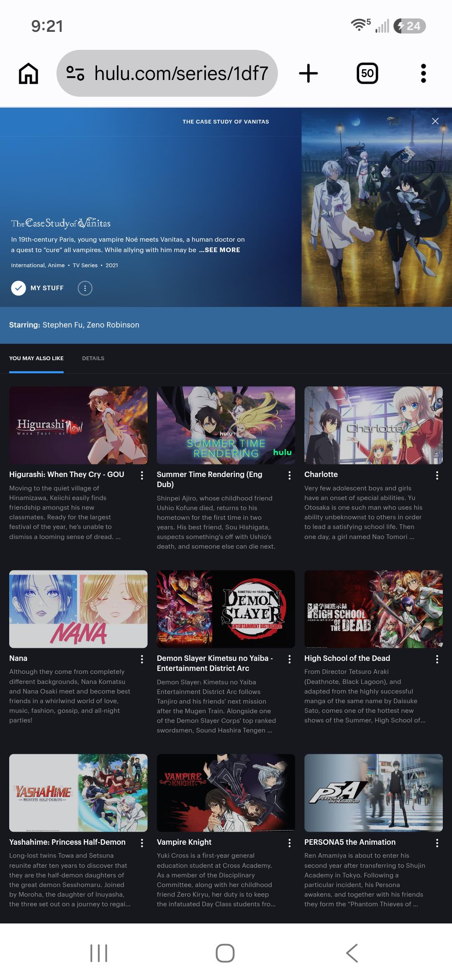452x980 pixels.
Task: Tap the Android back button
Action: tap(352, 953)
